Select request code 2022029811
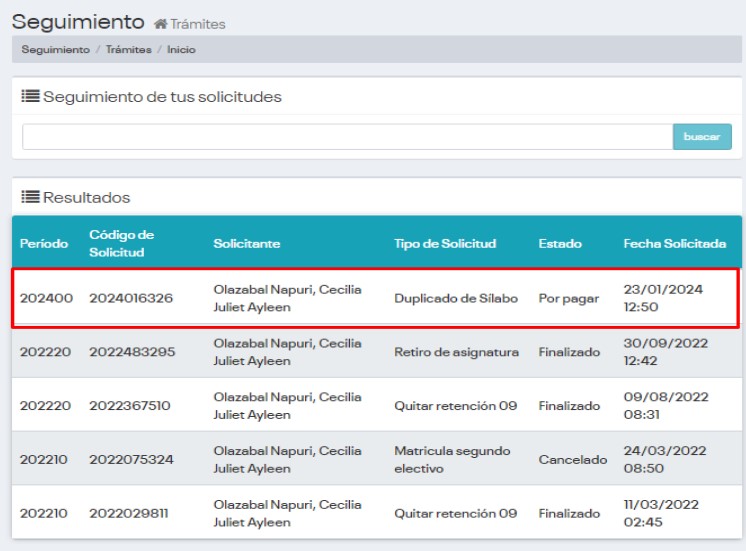Image resolution: width=746 pixels, height=551 pixels. [130, 514]
